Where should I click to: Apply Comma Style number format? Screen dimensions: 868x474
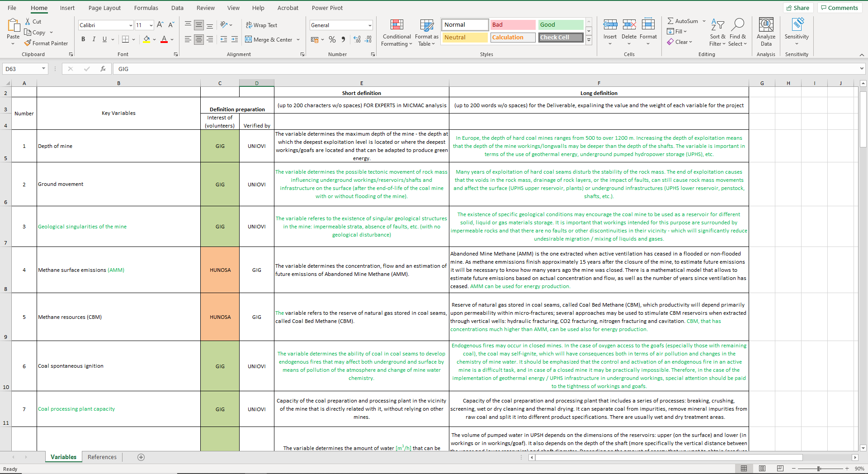pos(344,39)
